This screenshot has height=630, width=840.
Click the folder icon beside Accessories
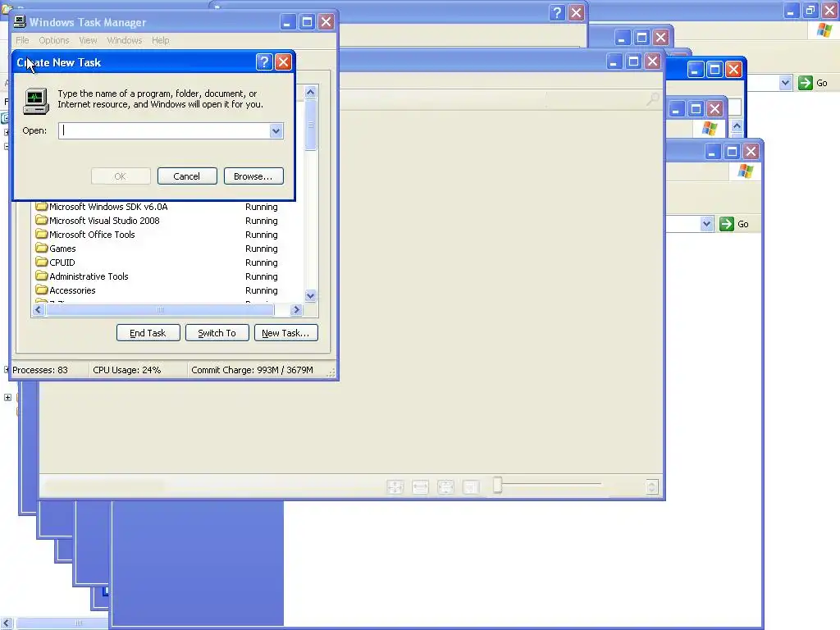pyautogui.click(x=41, y=290)
